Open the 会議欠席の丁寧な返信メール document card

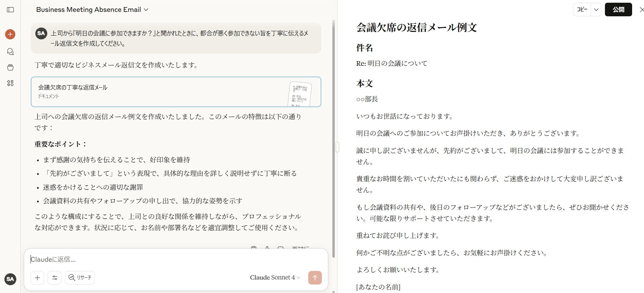pos(176,92)
